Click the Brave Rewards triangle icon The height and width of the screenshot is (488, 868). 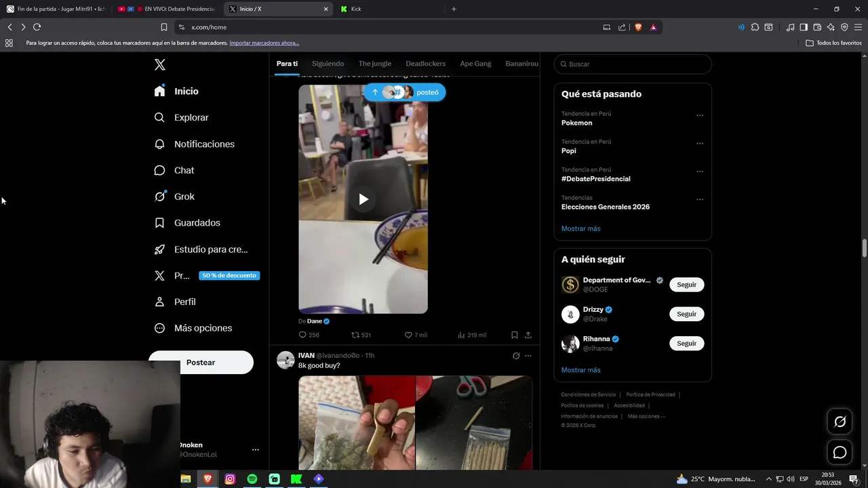click(653, 27)
